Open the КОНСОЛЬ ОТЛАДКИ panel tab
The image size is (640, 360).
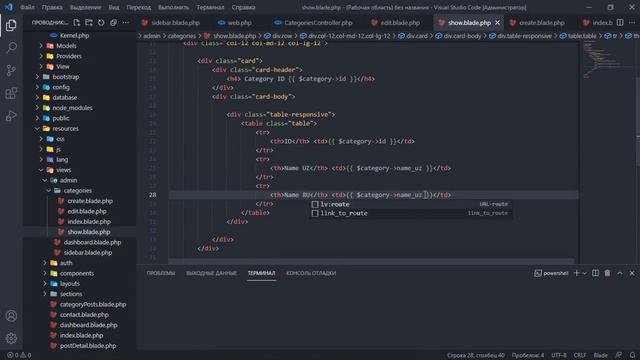tap(311, 273)
